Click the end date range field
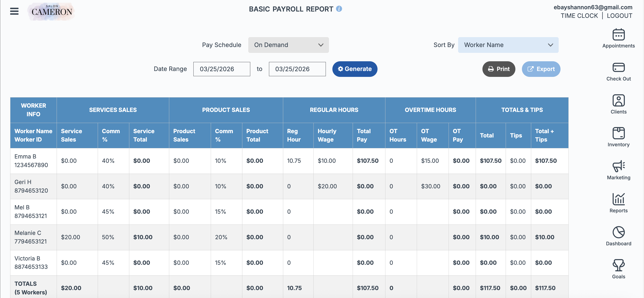 point(297,69)
